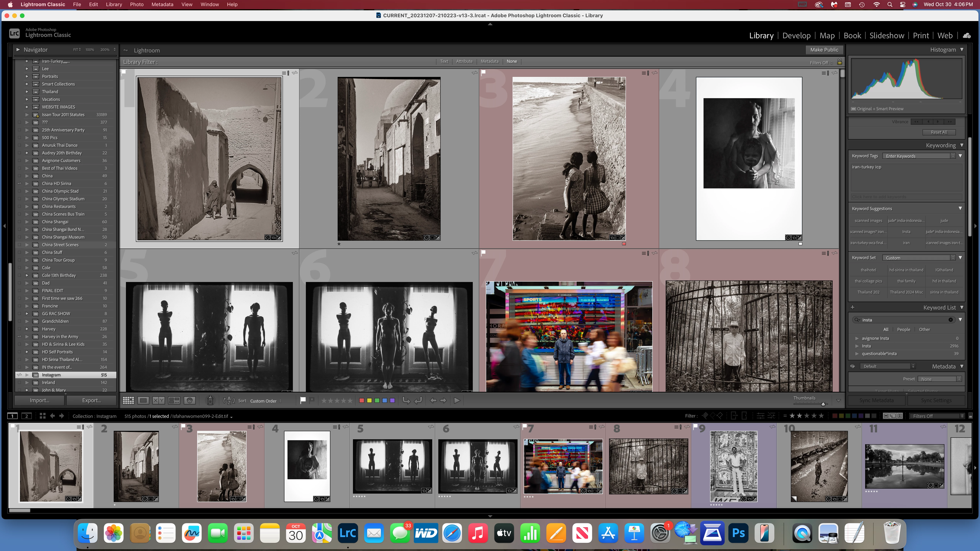The width and height of the screenshot is (980, 551).
Task: Switch to Loupe view icon
Action: click(x=143, y=400)
